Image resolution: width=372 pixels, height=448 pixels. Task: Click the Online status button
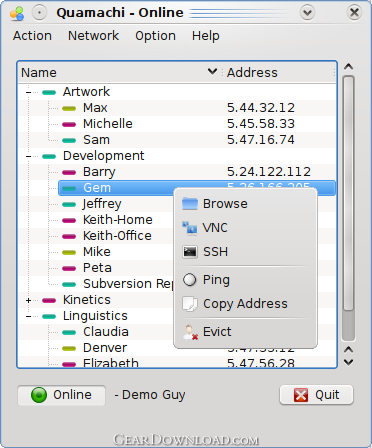[x=62, y=395]
